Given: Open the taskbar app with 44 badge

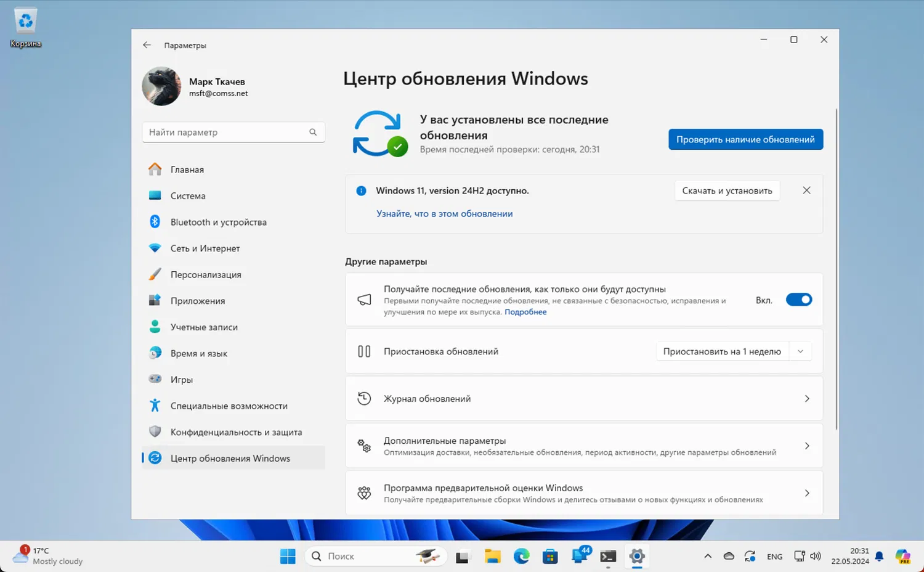Looking at the screenshot, I should point(580,555).
